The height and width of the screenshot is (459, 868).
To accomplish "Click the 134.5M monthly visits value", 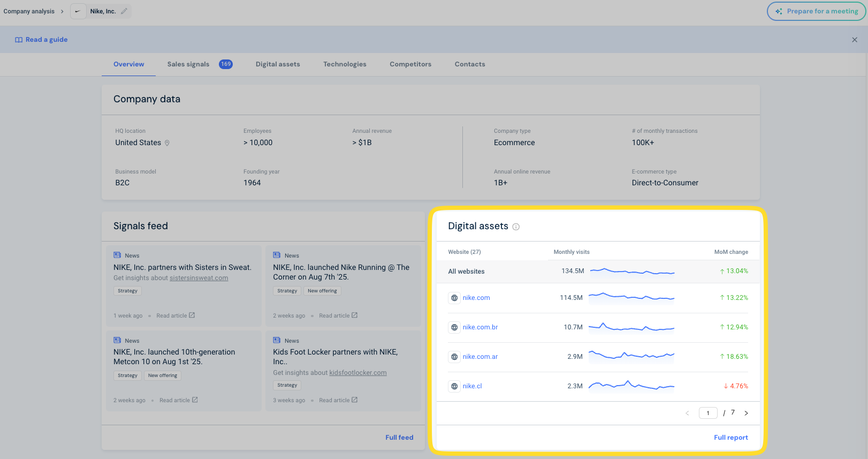I will coord(573,271).
